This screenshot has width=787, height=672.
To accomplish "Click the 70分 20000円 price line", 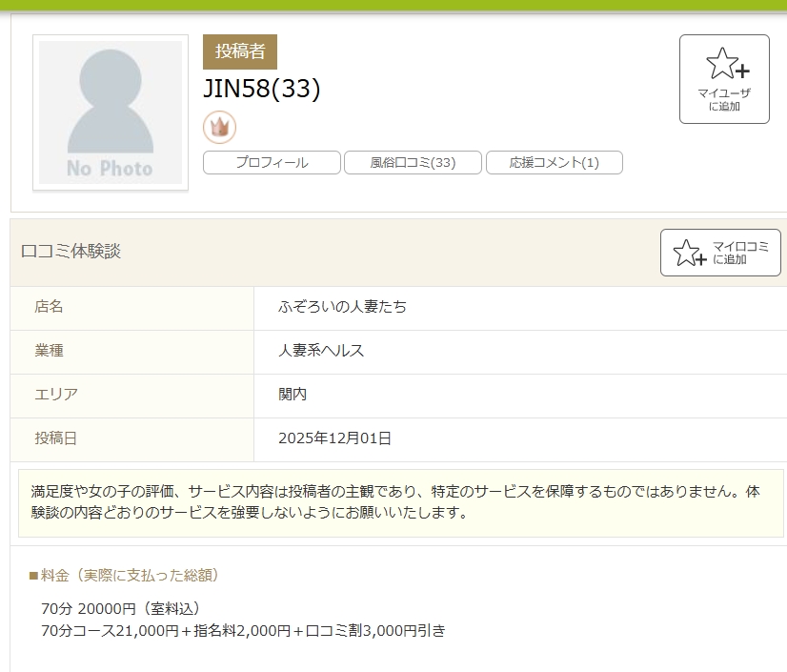I will click(x=121, y=608).
